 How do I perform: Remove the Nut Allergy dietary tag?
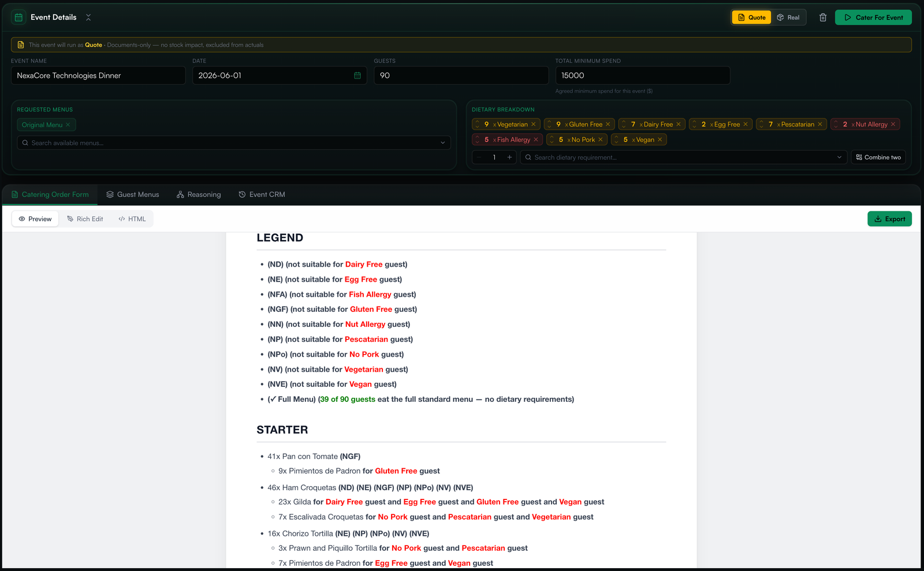pos(893,124)
